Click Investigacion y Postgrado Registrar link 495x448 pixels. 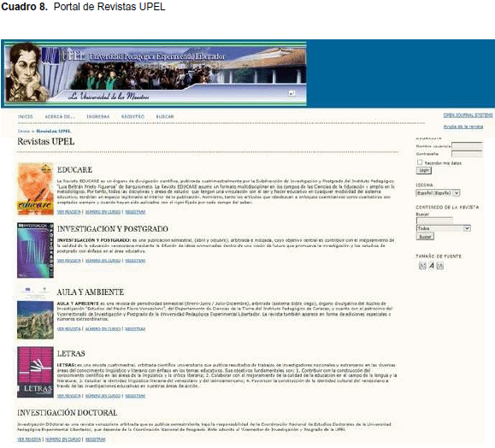pos(135,261)
